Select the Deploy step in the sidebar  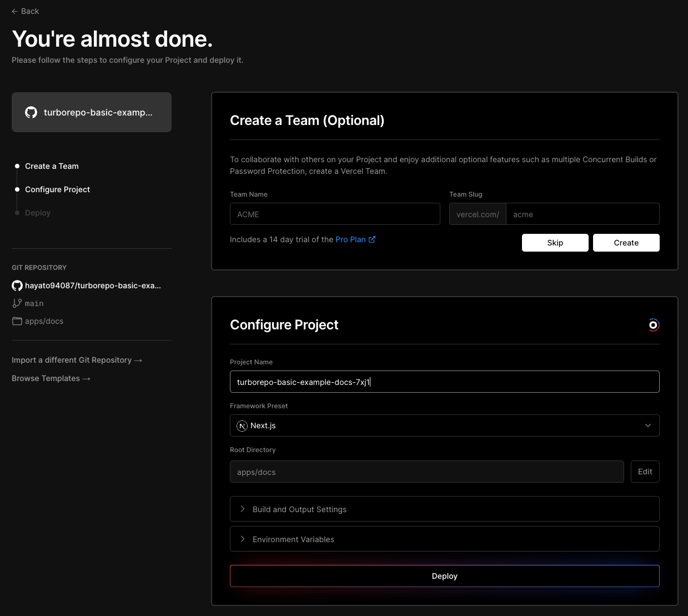coord(38,213)
